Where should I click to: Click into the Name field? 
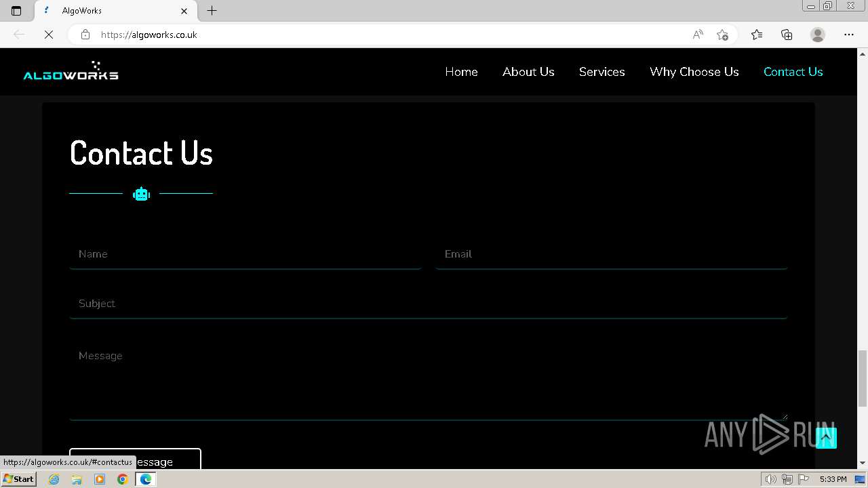click(x=245, y=254)
